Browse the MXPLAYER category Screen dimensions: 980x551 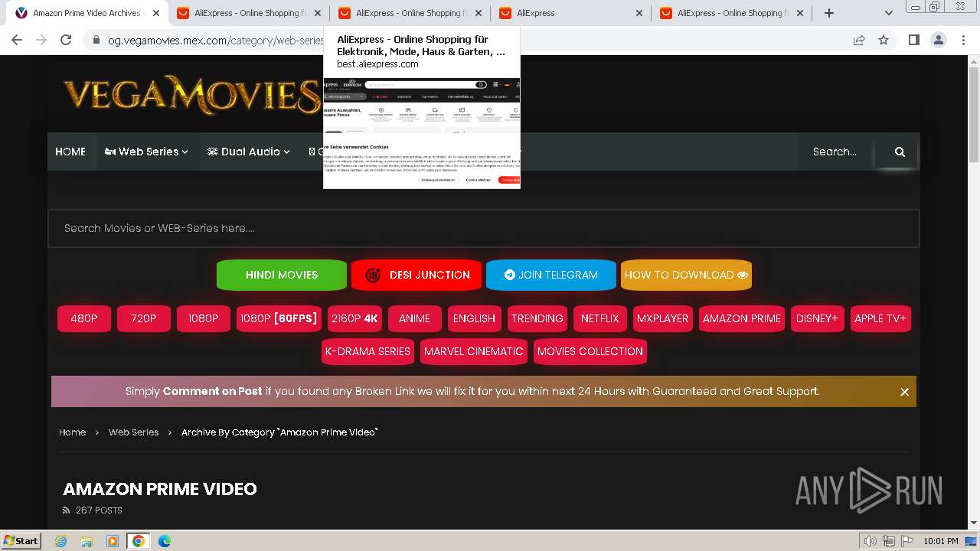(x=663, y=318)
